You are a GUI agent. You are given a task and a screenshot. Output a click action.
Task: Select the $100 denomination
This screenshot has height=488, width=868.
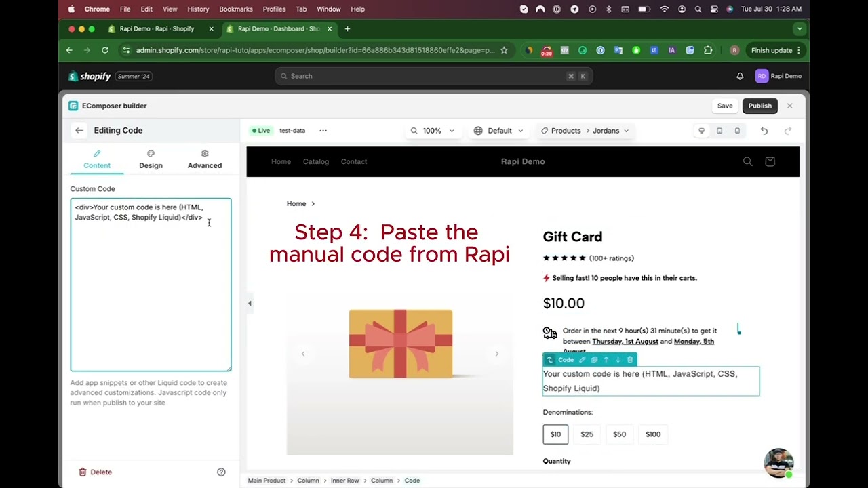click(653, 434)
